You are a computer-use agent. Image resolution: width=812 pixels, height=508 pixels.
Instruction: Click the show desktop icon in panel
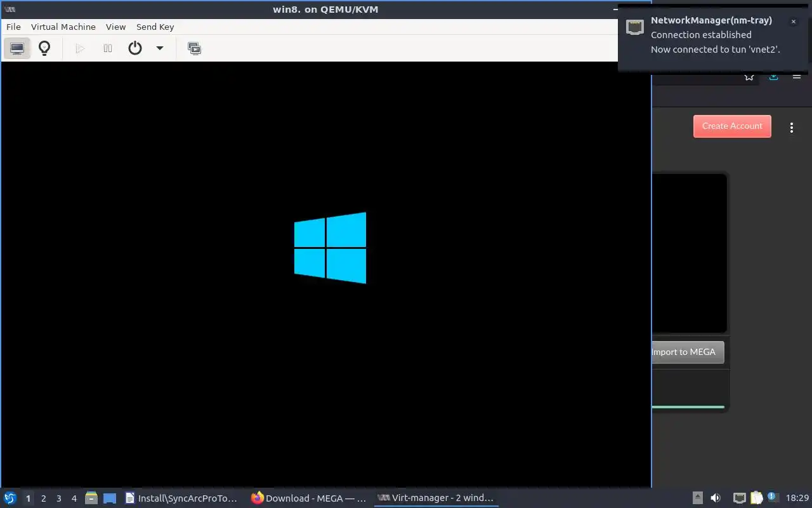[x=110, y=498]
